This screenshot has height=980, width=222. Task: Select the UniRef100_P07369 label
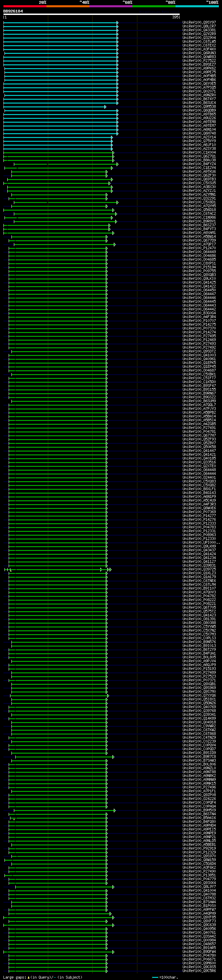click(x=199, y=512)
